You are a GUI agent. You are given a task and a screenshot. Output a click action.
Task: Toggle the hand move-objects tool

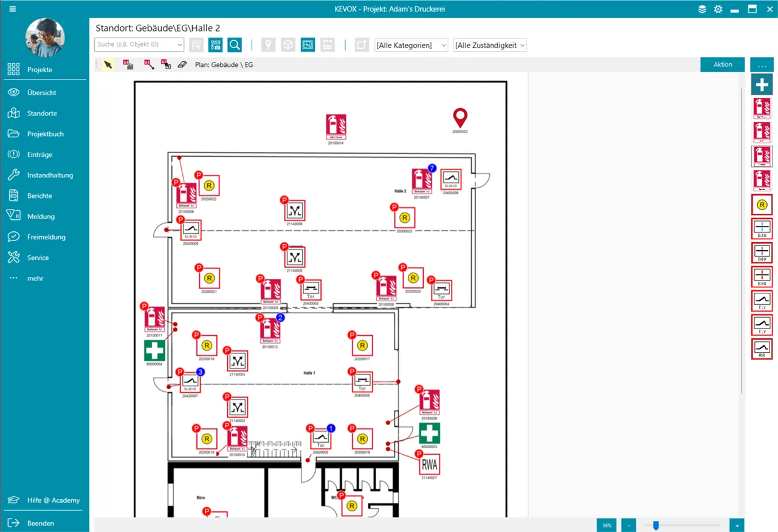tap(128, 64)
